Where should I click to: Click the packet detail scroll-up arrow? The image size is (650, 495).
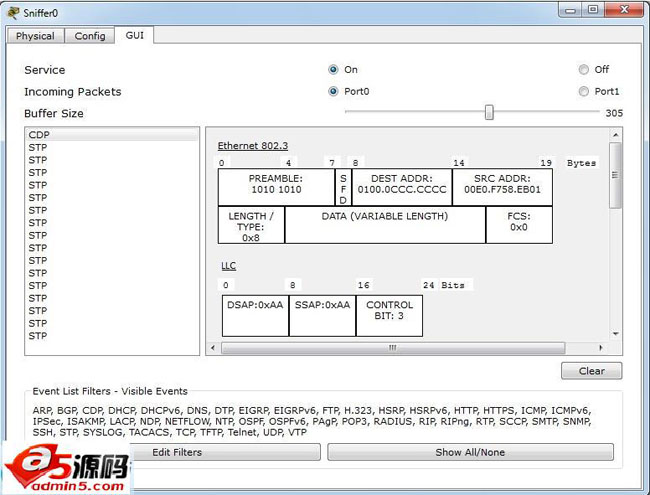click(616, 136)
